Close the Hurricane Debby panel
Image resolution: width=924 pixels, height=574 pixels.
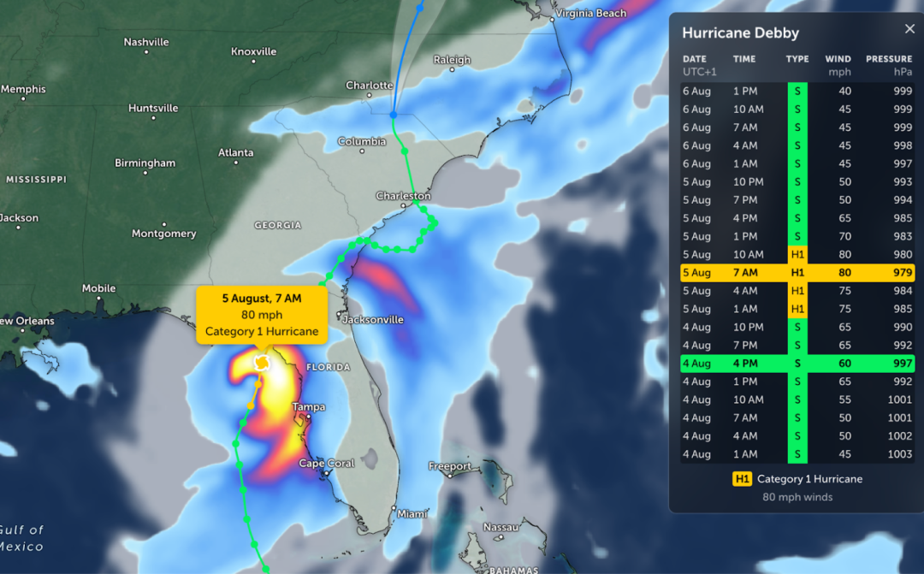point(909,27)
